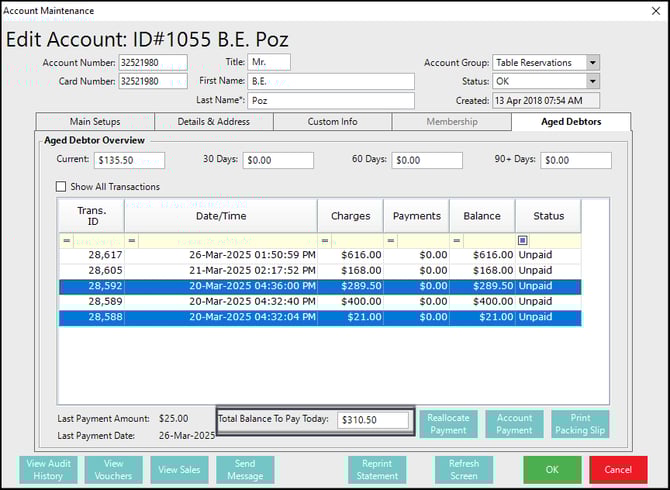Image resolution: width=670 pixels, height=490 pixels.
Task: Select the Custom Info tab
Action: point(332,122)
